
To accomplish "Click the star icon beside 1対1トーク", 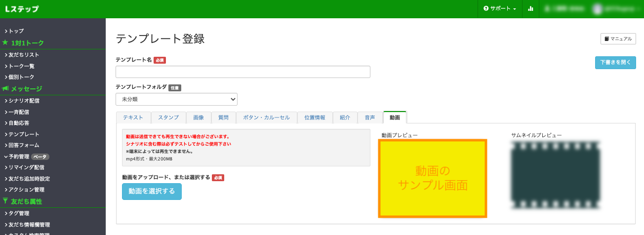I will [x=5, y=43].
